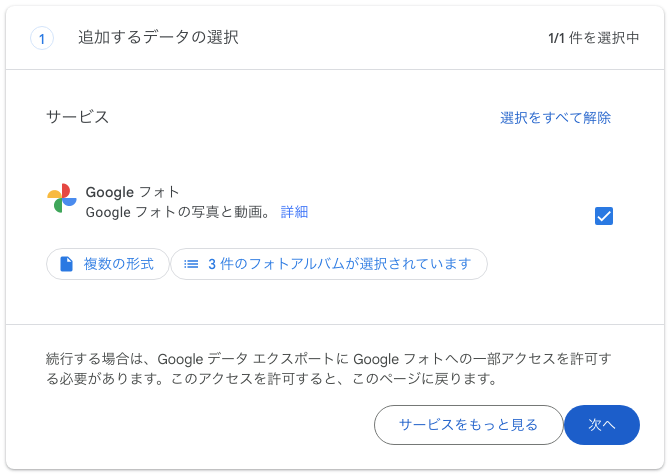669x474 pixels.
Task: Click the list icon on the album chip
Action: coord(191,264)
